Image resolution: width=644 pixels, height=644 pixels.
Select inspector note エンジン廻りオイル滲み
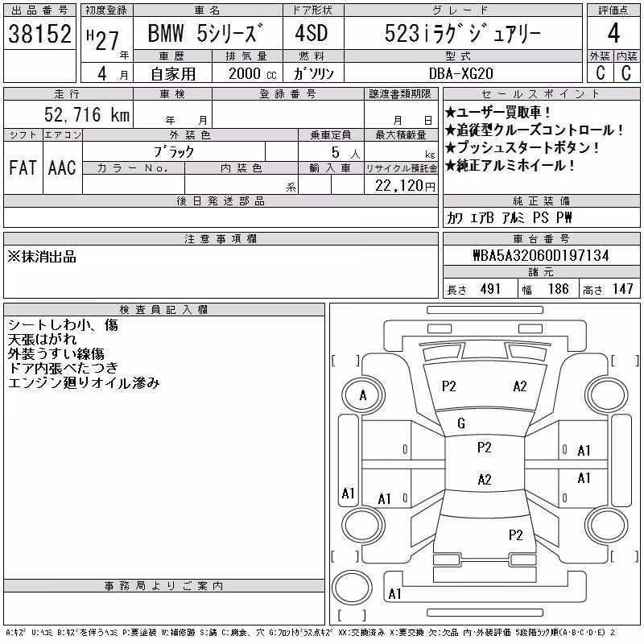click(84, 383)
